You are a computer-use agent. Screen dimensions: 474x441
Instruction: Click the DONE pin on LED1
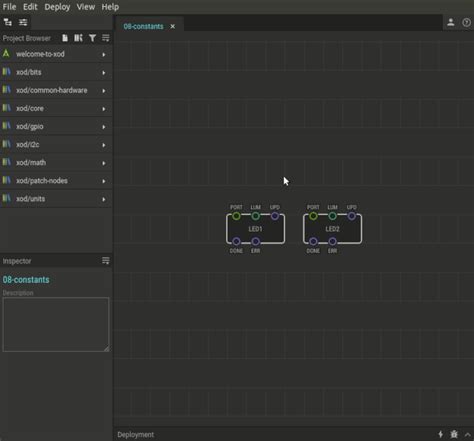[236, 241]
